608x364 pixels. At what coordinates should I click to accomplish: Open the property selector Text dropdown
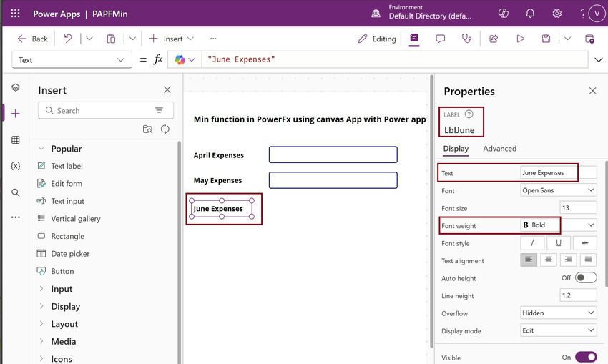click(72, 59)
